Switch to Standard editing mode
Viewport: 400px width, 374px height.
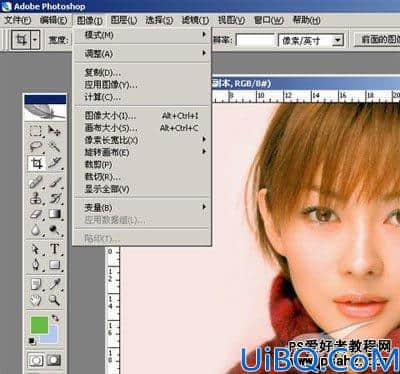[x=36, y=361]
